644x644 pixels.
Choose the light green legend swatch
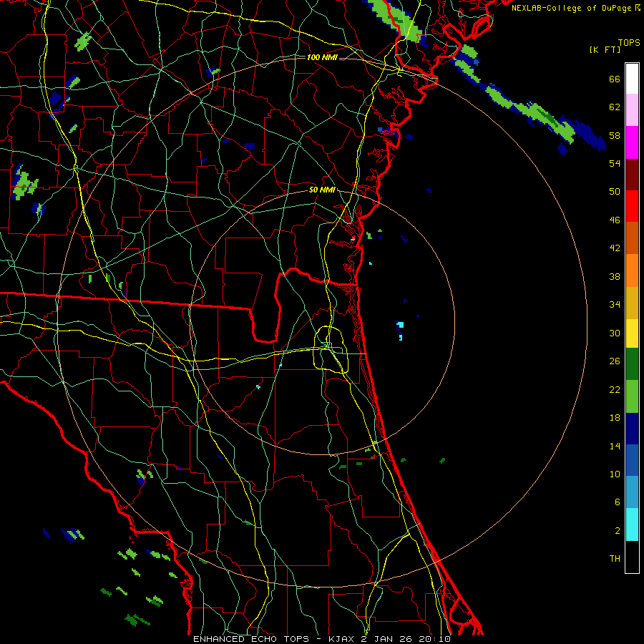(632, 396)
